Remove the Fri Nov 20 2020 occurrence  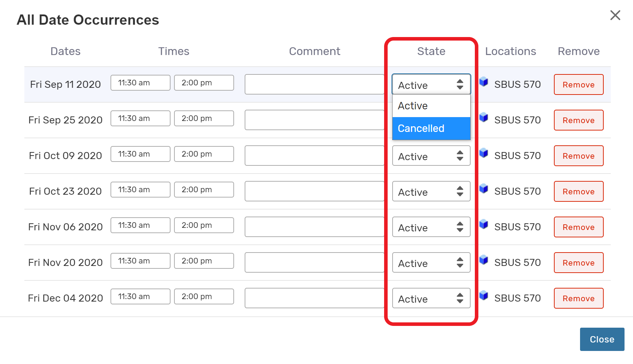(578, 263)
